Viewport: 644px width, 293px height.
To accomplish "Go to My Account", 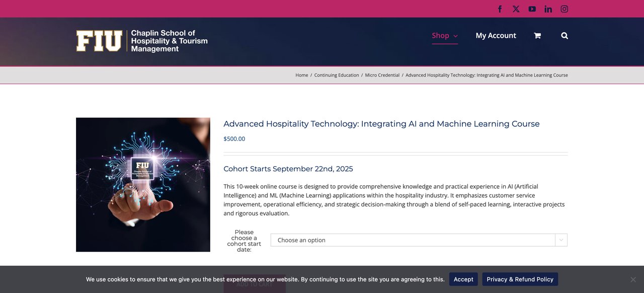I will tap(496, 36).
